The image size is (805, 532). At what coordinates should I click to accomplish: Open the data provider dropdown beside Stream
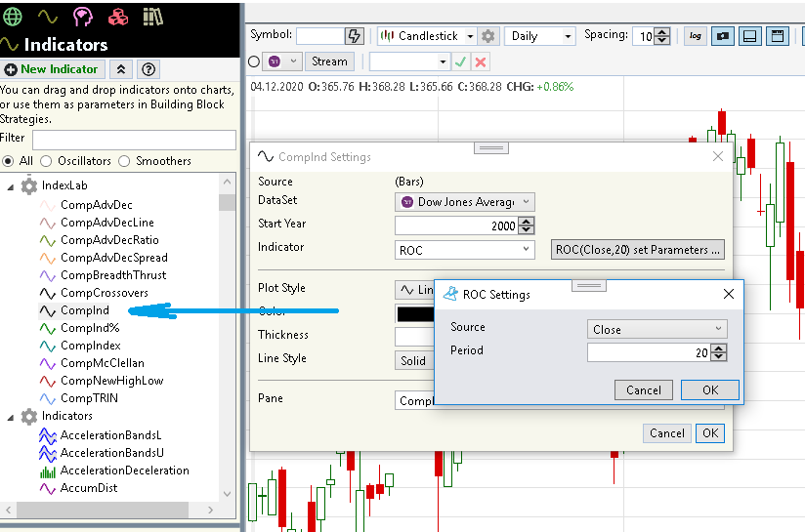(281, 61)
